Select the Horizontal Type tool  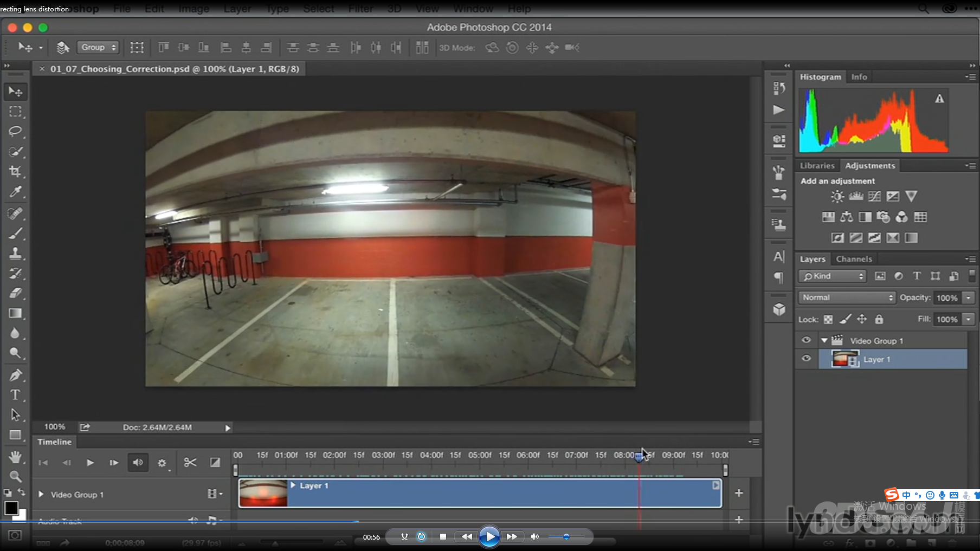click(x=15, y=395)
